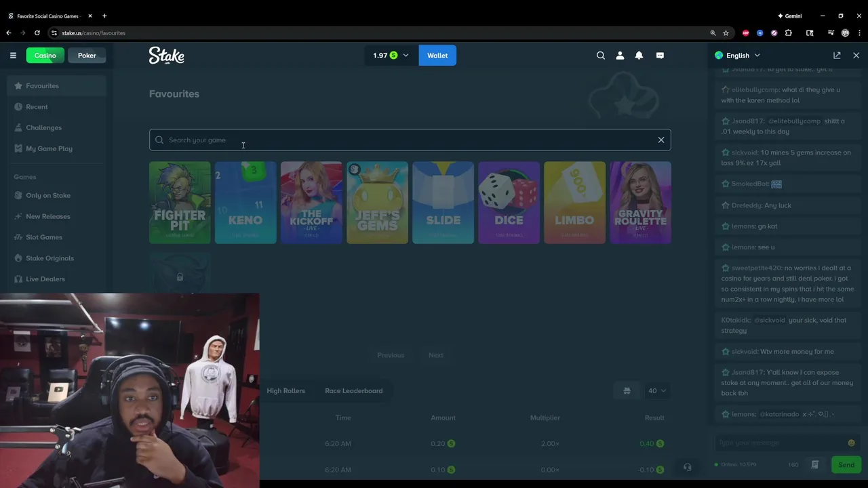Select the High Rollers tab
Screen dimensions: 868x488
[285, 391]
